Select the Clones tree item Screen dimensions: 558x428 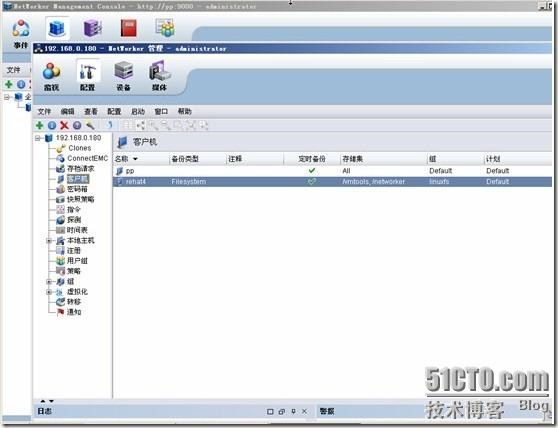pyautogui.click(x=79, y=148)
